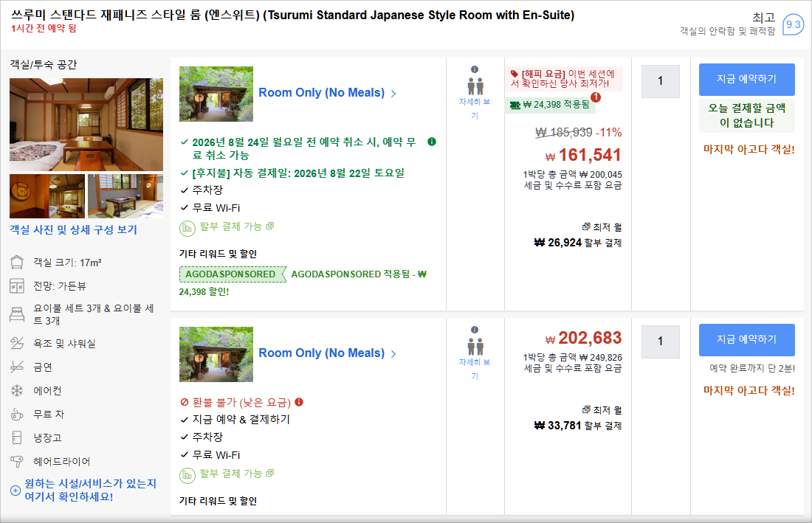The height and width of the screenshot is (523, 812).
Task: Click 지금 예약하기 button for 202,683 rate
Action: coord(746,339)
